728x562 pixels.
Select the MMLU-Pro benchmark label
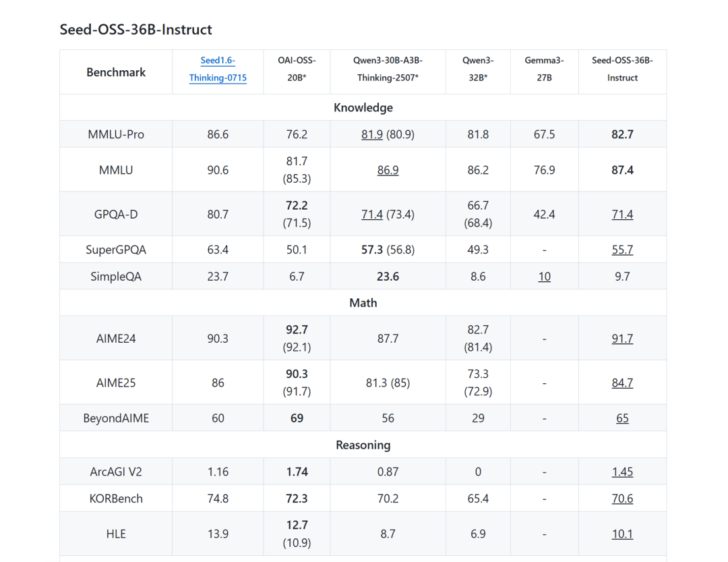coord(116,134)
